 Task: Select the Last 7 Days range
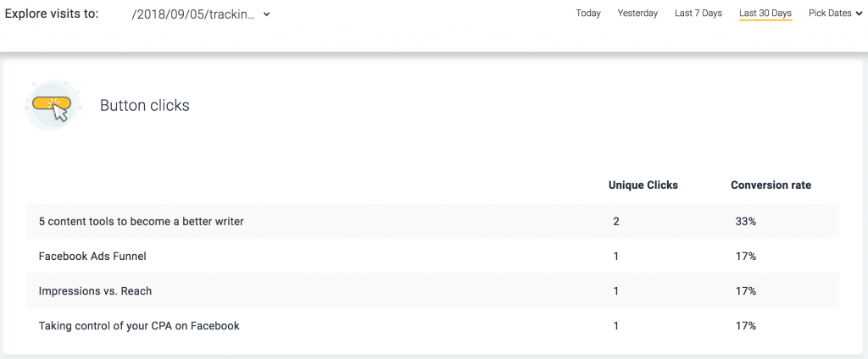pyautogui.click(x=698, y=14)
